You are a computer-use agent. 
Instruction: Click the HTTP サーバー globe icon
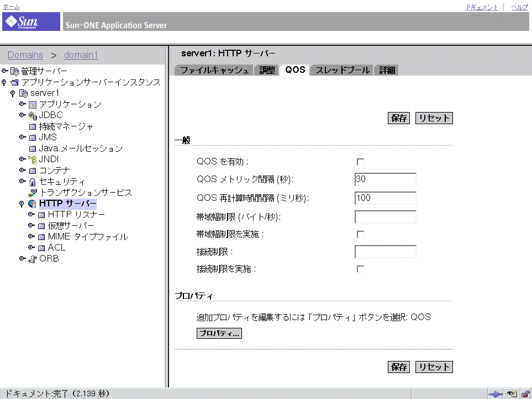click(x=32, y=204)
